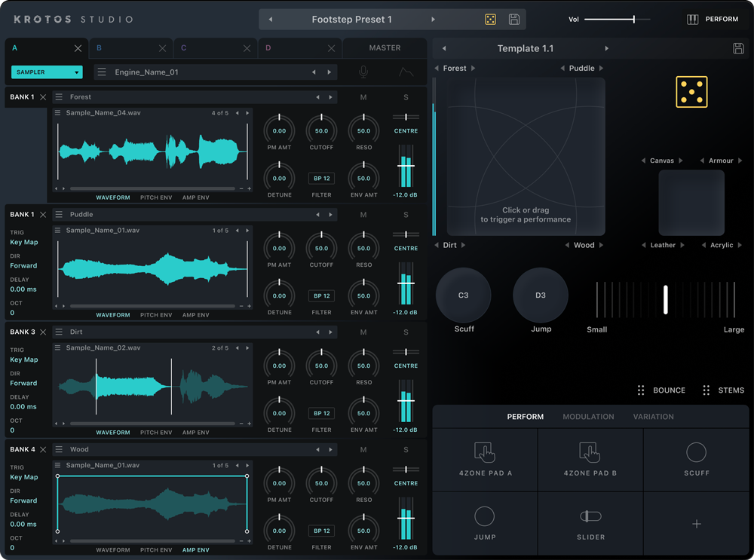
Task: Add a new perform control with plus
Action: pyautogui.click(x=696, y=524)
